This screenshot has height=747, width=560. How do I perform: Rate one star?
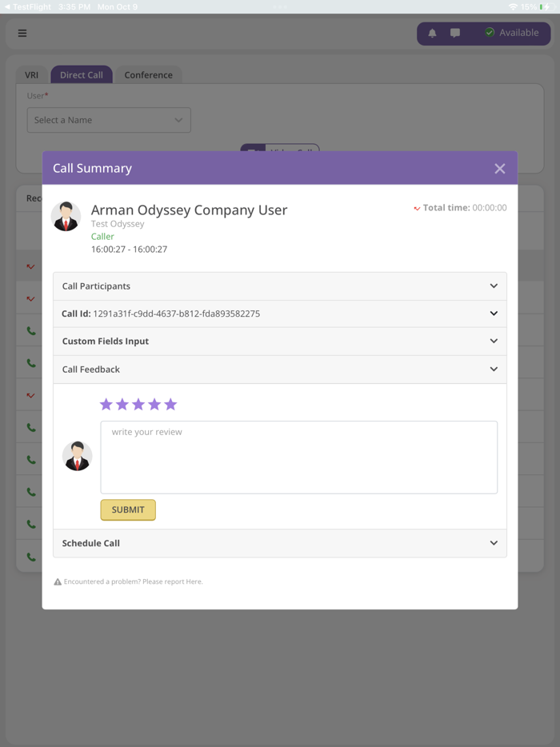tap(106, 405)
